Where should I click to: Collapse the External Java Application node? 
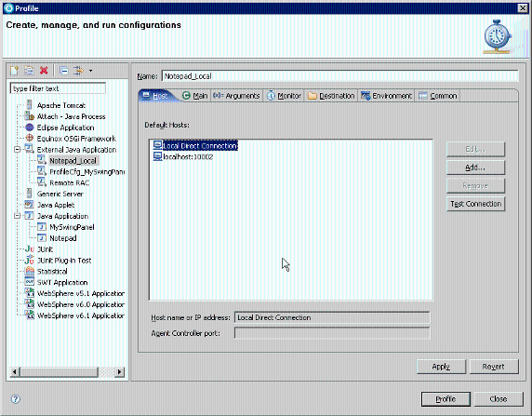point(17,150)
